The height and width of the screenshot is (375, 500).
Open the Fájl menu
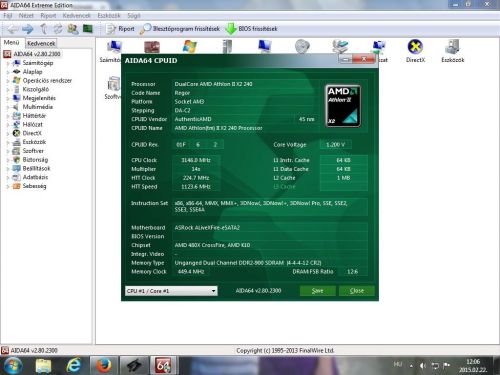point(8,15)
